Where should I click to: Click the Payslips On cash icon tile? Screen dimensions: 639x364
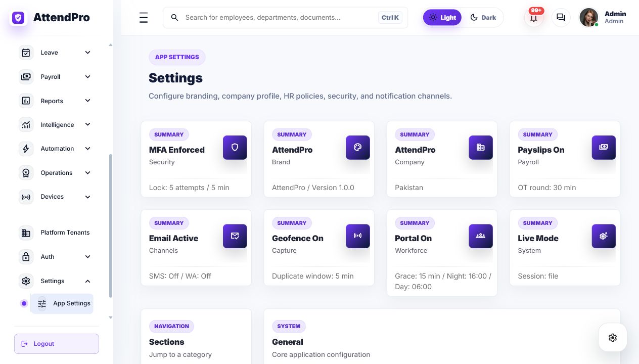pyautogui.click(x=604, y=148)
